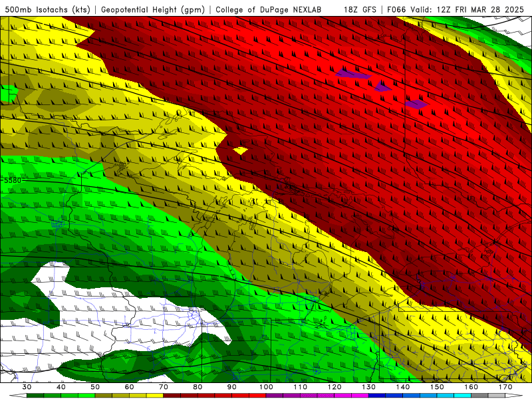Click the '140' value on the color scale
532x399 pixels.
click(x=403, y=387)
